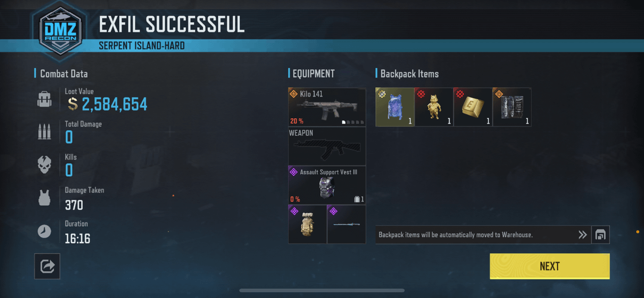Select the gold E keycap item
644x298 pixels.
pos(473,107)
